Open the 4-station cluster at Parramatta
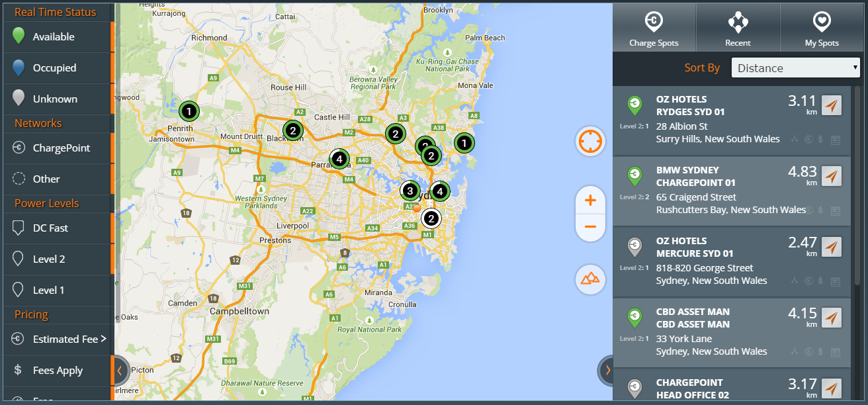Screen dimensions: 868x405 pos(339,159)
